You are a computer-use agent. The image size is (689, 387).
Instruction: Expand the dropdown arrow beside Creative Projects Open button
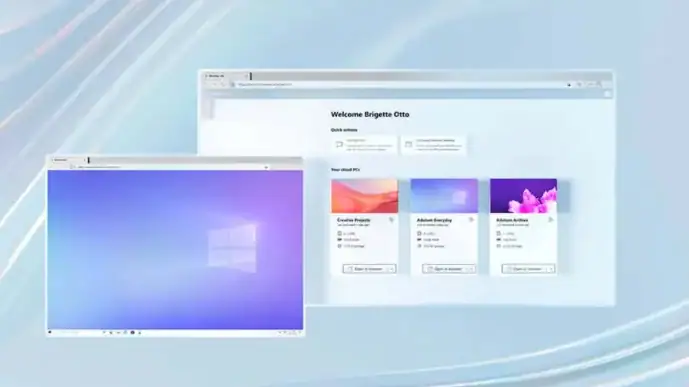391,269
